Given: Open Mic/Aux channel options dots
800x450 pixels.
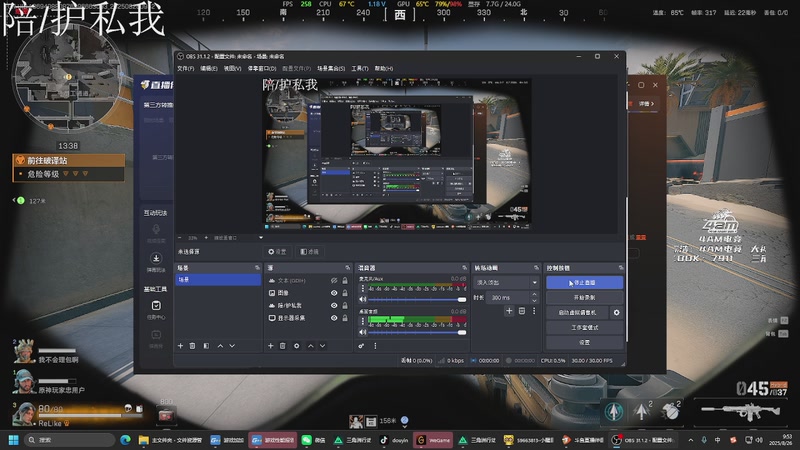Looking at the screenshot, I should pyautogui.click(x=363, y=289).
